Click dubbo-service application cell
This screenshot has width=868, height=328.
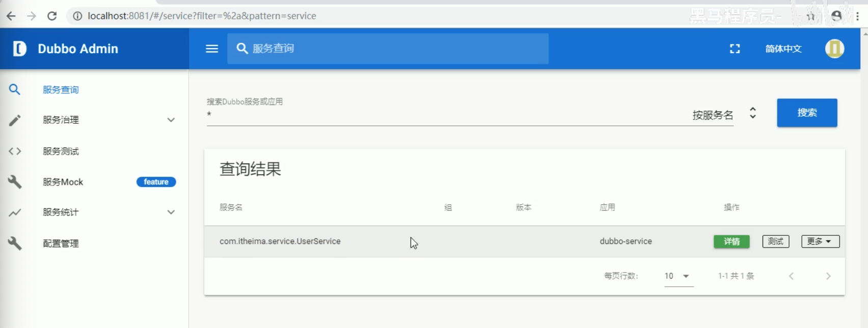[626, 241]
